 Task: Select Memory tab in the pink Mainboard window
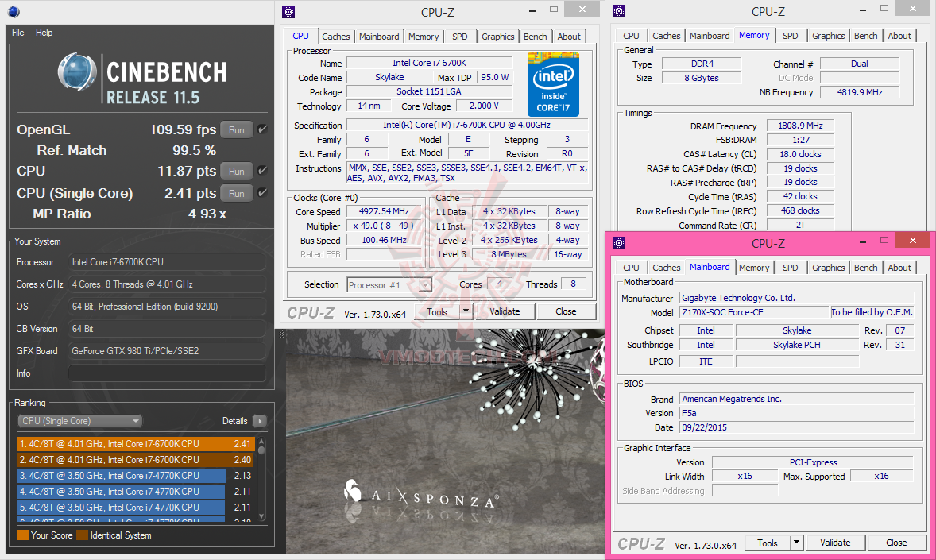click(754, 268)
